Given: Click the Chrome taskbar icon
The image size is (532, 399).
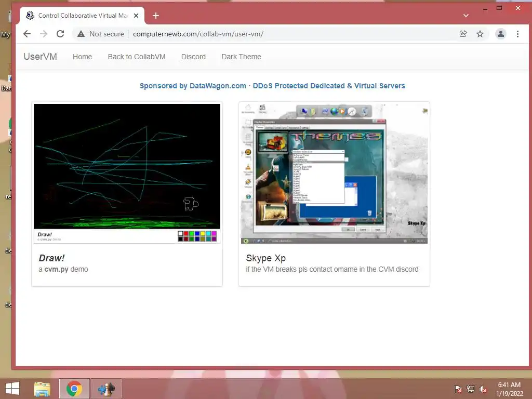Looking at the screenshot, I should click(74, 389).
